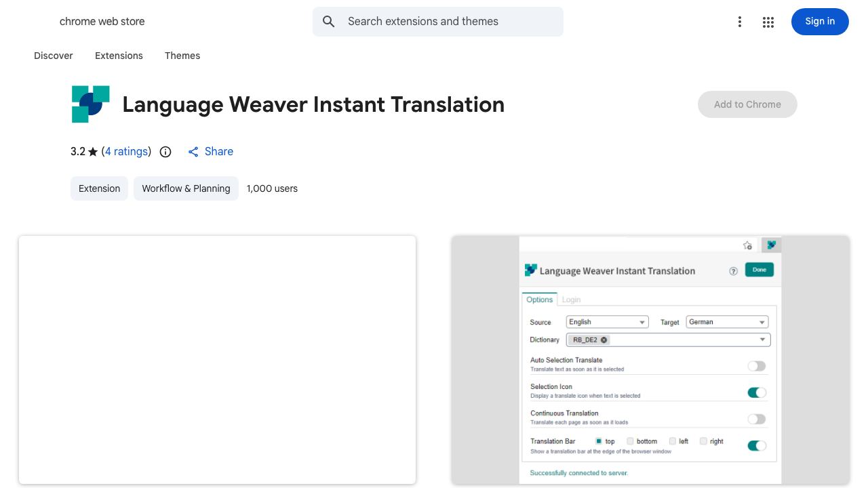Open the Target language dropdown

[727, 322]
